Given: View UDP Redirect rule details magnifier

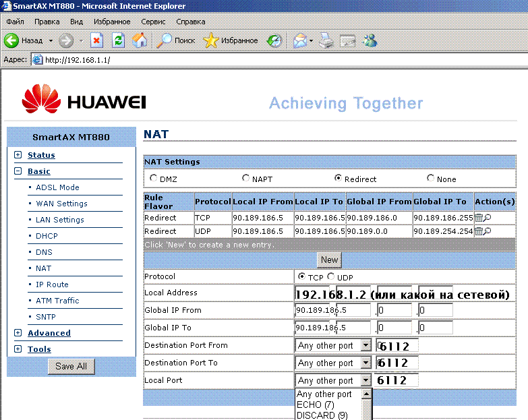Looking at the screenshot, I should point(488,231).
